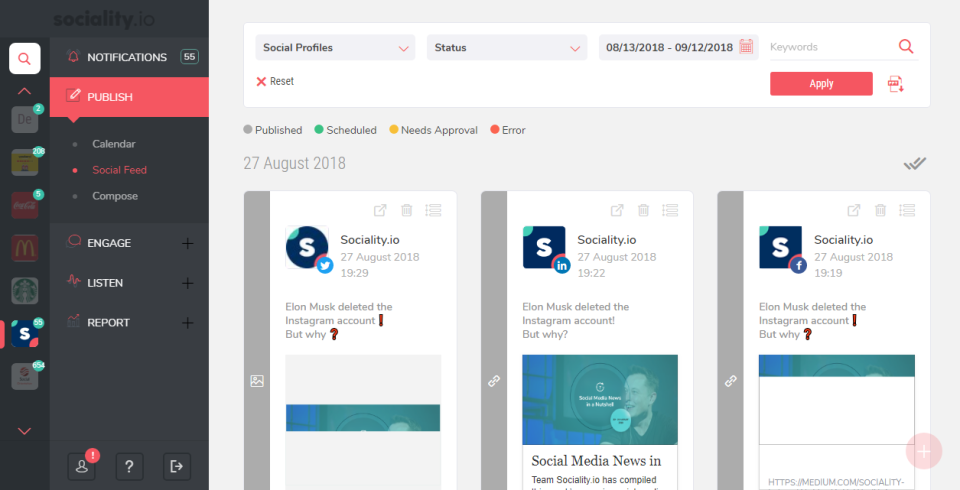Click the sociality.io logo

(103, 19)
